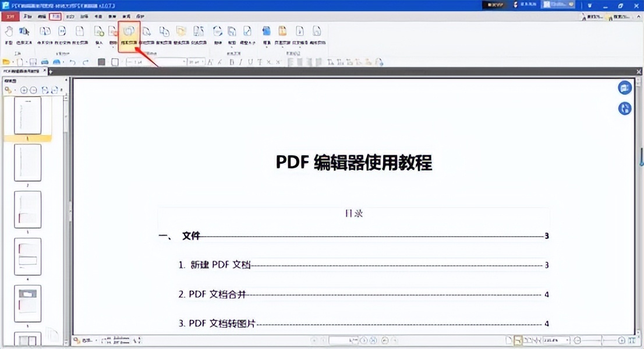Viewport: 644px width, 349px height.
Task: Click the dark fill color swatch
Action: click(101, 62)
